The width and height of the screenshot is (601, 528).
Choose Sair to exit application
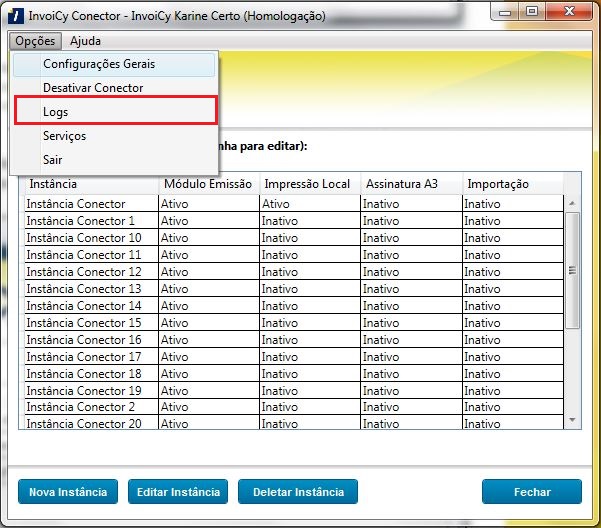(x=115, y=160)
